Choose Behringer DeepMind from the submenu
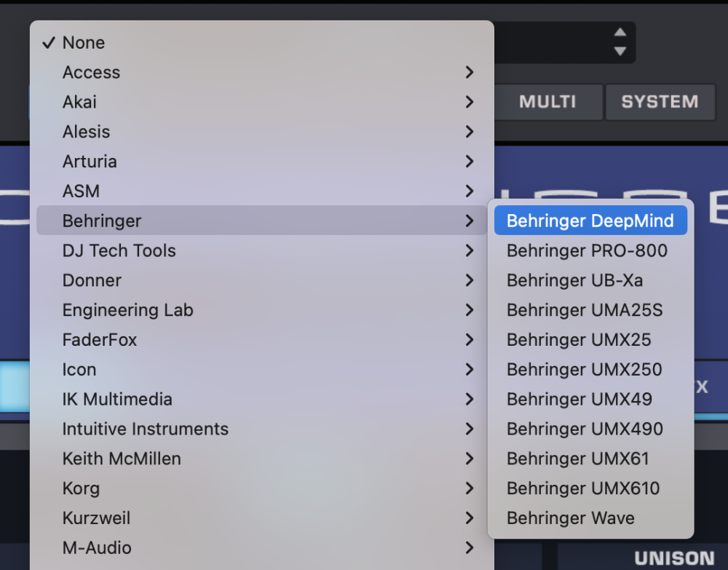Viewport: 728px width, 570px height. [590, 221]
